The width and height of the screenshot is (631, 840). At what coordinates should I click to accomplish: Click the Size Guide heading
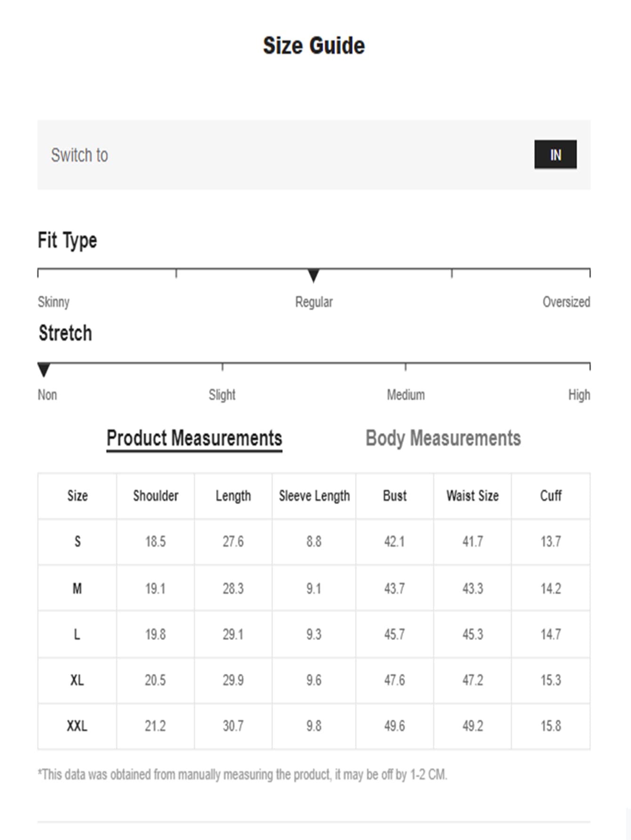pos(314,46)
